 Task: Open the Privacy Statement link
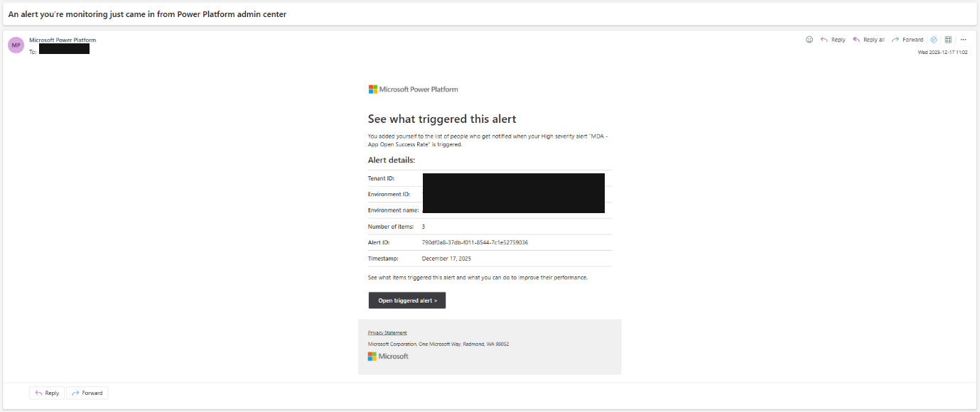coord(387,332)
